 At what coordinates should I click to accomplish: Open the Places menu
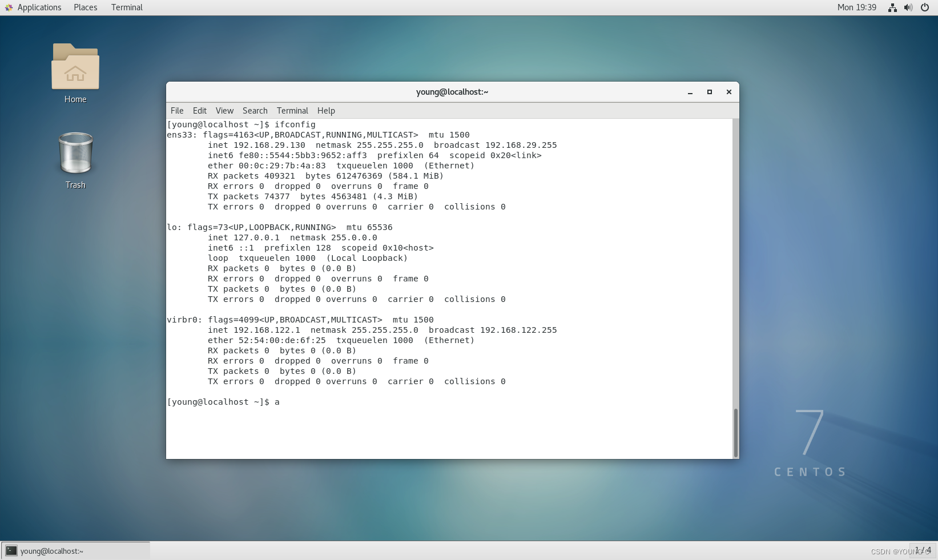[85, 7]
